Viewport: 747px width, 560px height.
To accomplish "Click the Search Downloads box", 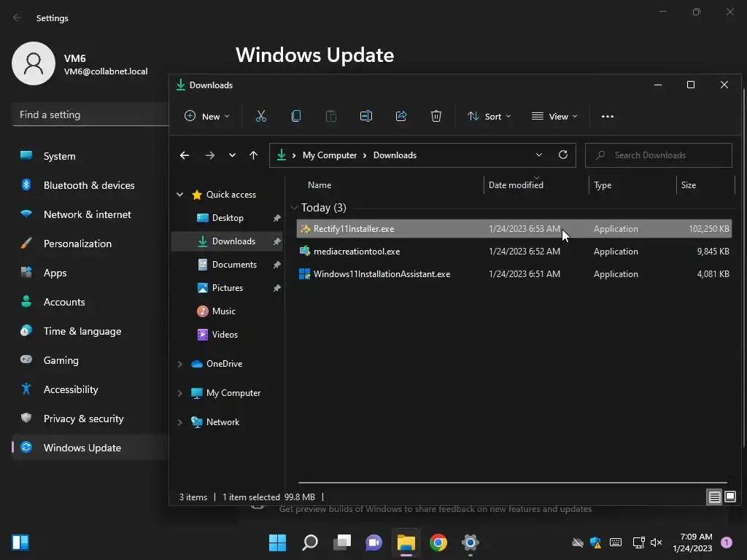I will coord(659,155).
